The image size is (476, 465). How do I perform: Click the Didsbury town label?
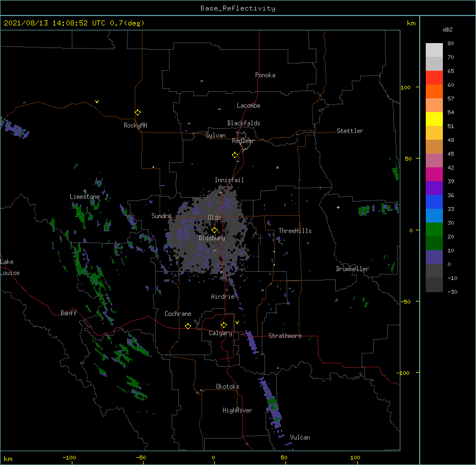[x=212, y=238]
